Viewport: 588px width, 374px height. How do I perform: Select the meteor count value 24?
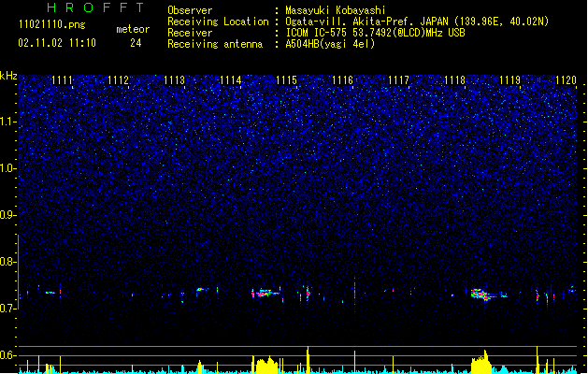click(136, 43)
